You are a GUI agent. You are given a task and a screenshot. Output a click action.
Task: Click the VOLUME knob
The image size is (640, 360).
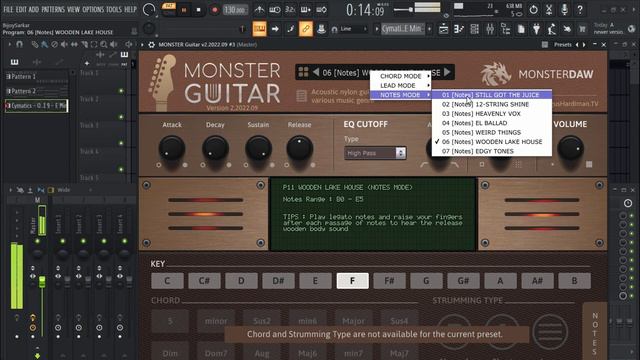pos(571,148)
